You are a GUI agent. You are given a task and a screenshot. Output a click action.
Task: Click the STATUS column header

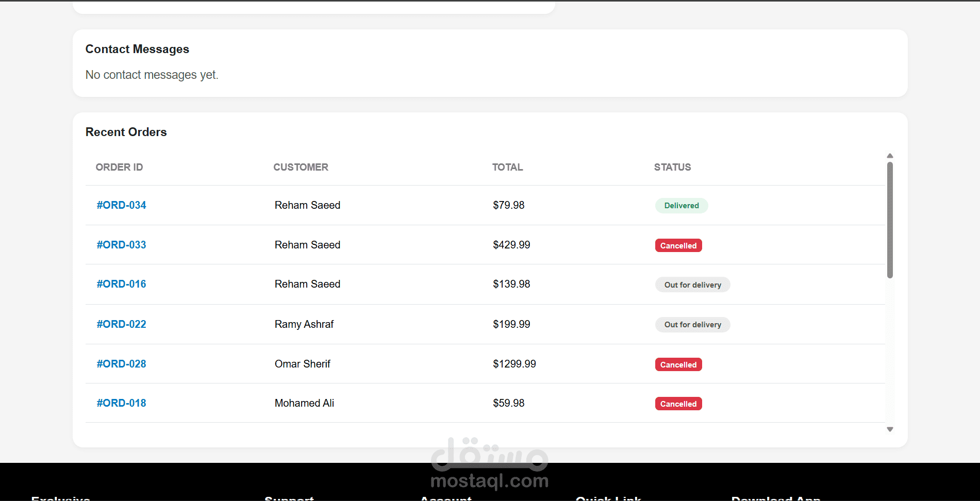click(x=672, y=168)
